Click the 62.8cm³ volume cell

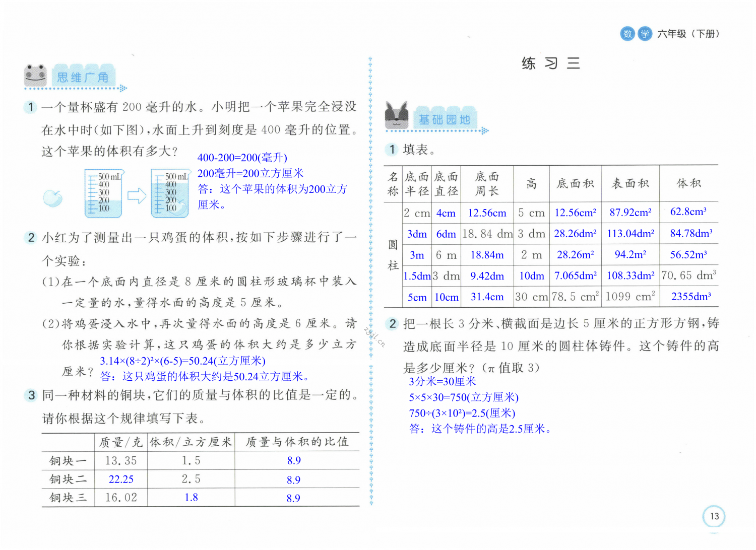(x=688, y=212)
